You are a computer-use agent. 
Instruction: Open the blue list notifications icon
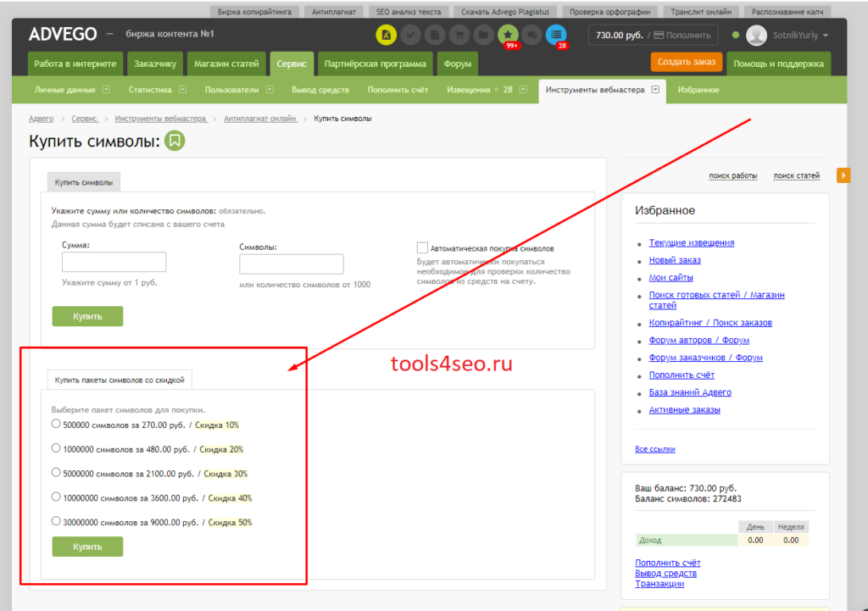pos(556,35)
